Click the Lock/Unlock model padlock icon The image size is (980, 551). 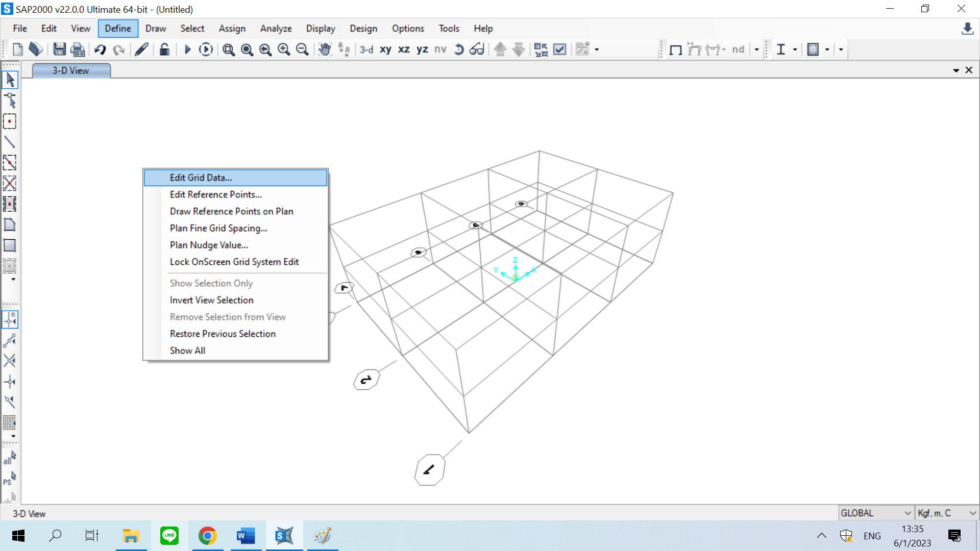tap(164, 49)
